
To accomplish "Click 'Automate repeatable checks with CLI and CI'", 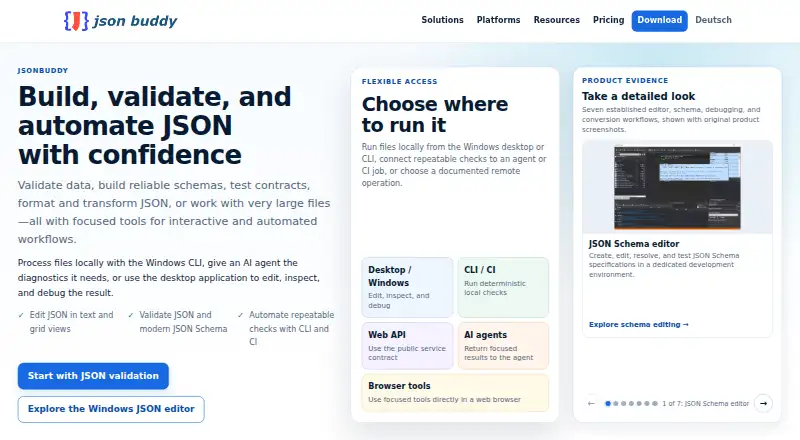I will pos(291,328).
